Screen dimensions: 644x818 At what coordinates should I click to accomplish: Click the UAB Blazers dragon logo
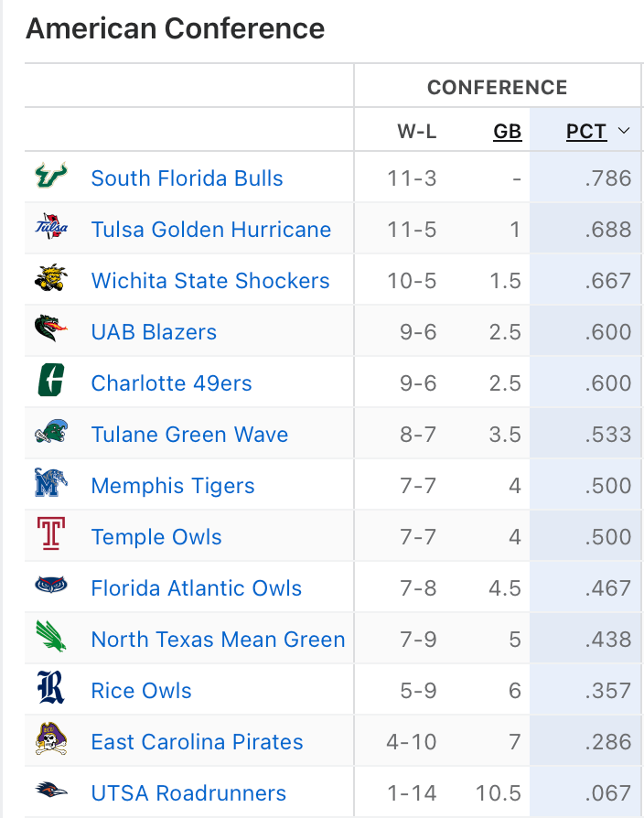point(50,331)
